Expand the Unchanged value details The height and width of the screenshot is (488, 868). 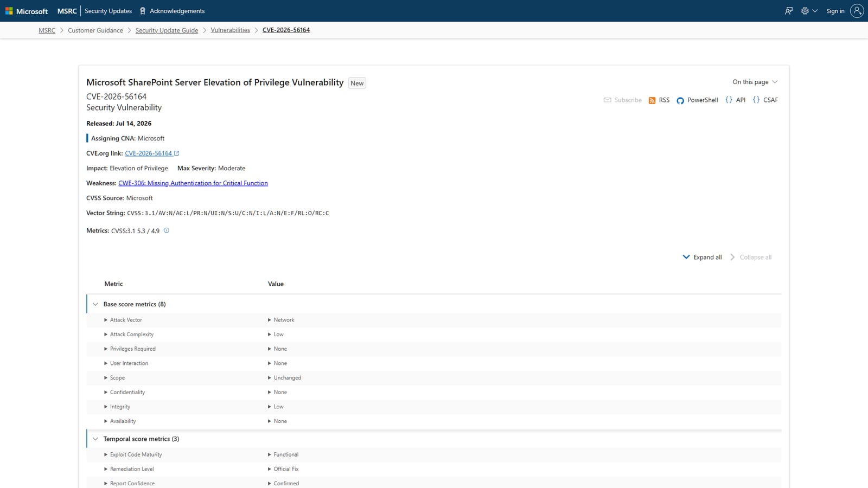[x=284, y=378]
